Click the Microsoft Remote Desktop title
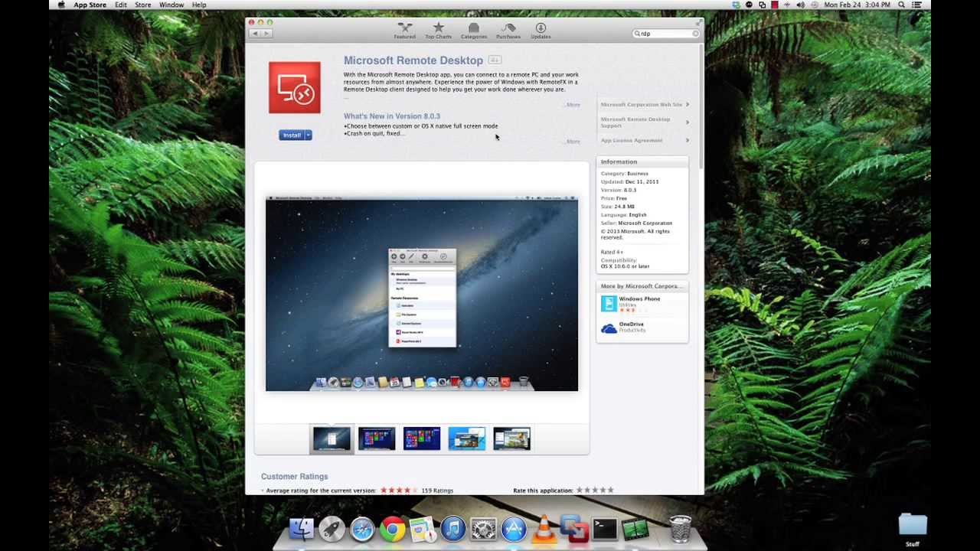Viewport: 980px width, 551px height. click(413, 60)
